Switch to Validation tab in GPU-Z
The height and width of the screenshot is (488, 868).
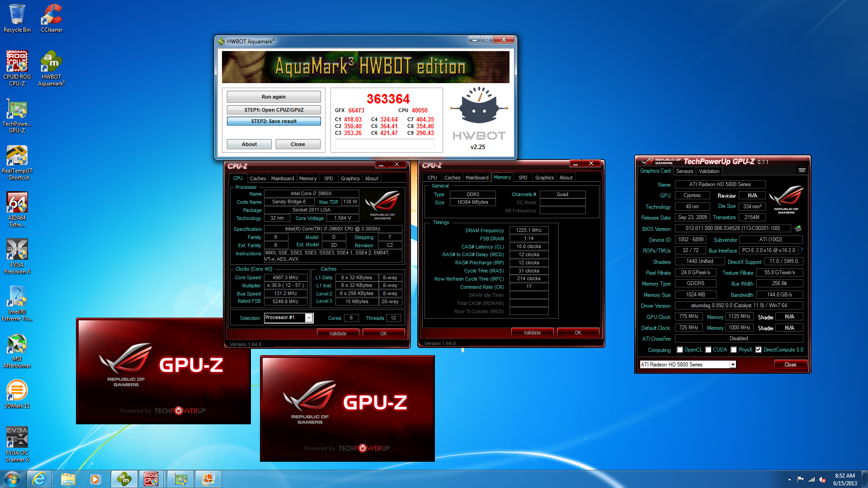point(708,171)
